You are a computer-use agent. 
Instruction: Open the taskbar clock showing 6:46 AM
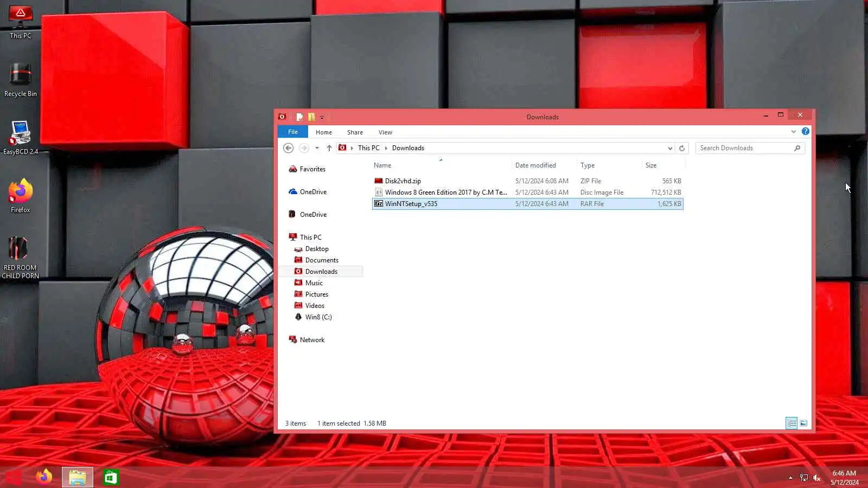point(844,478)
